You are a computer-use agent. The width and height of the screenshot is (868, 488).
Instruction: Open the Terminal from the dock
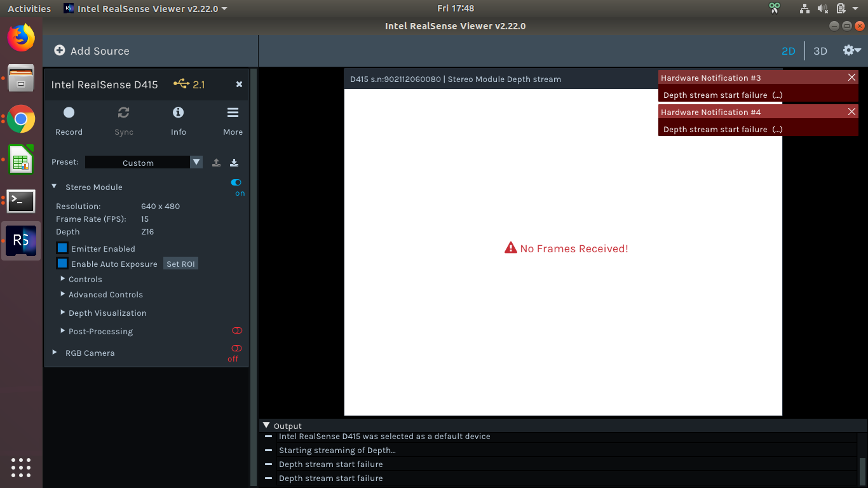21,201
